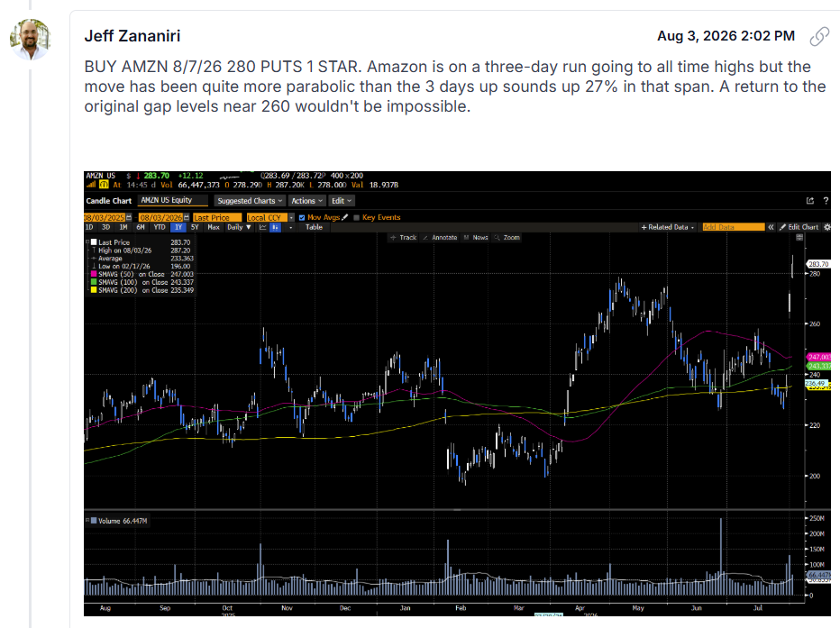Toggle the Last Price legend white square
The height and width of the screenshot is (628, 840).
point(94,242)
